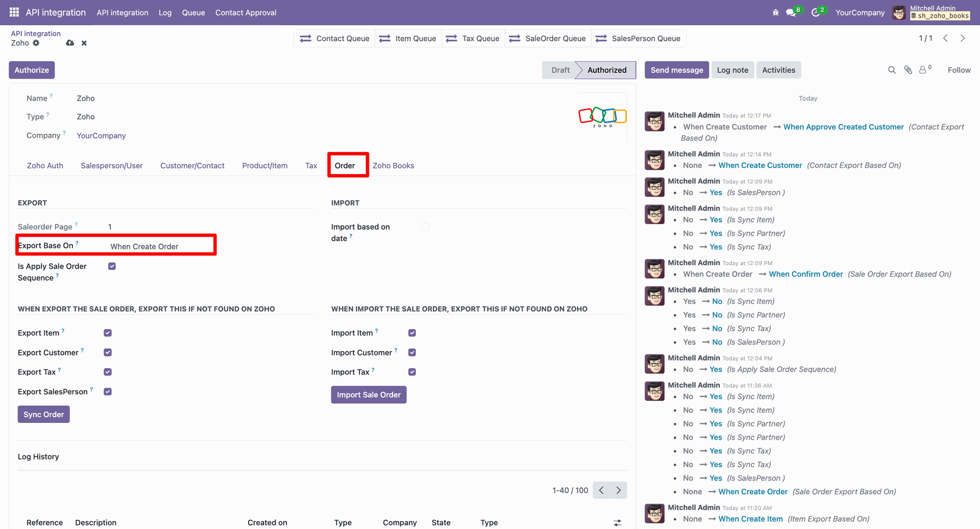The image size is (980, 529).
Task: Click Import Sale Order button
Action: tap(369, 395)
